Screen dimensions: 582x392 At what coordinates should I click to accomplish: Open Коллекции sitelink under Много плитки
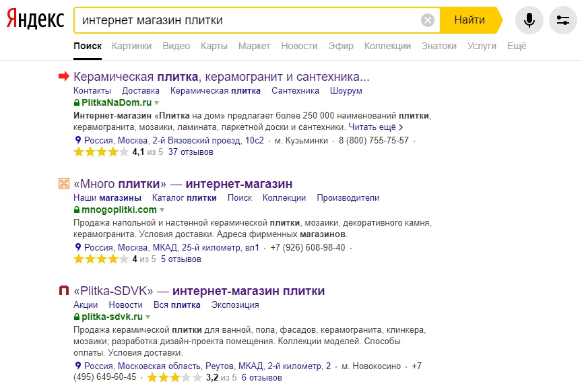coord(284,197)
